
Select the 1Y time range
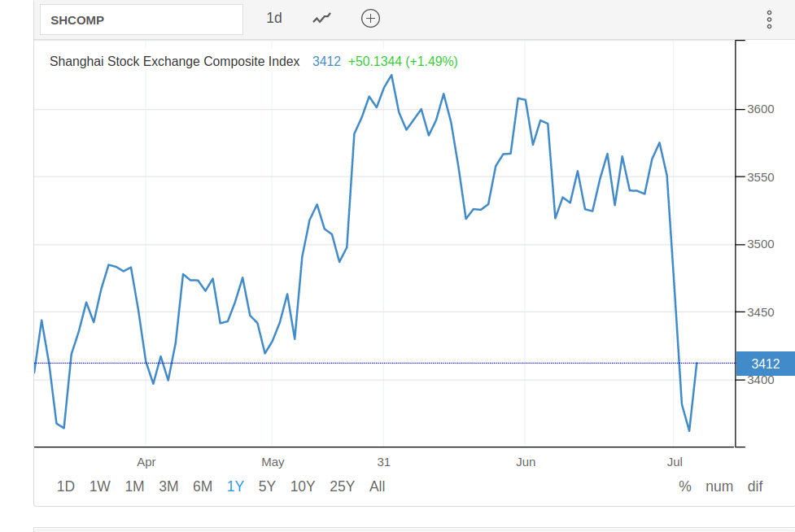[x=235, y=486]
